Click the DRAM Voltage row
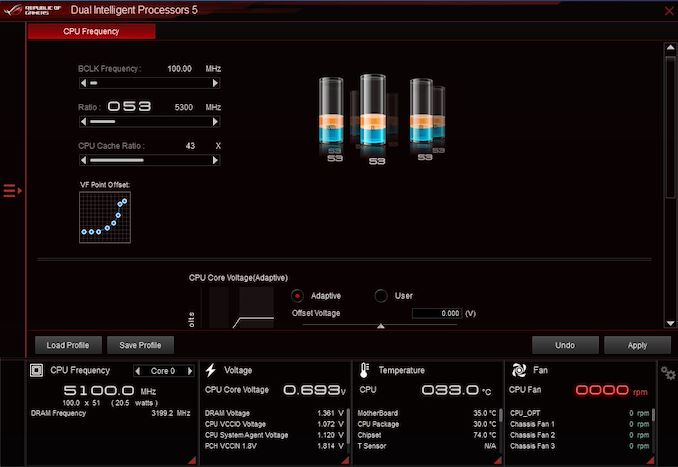The height and width of the screenshot is (467, 678). [x=274, y=413]
